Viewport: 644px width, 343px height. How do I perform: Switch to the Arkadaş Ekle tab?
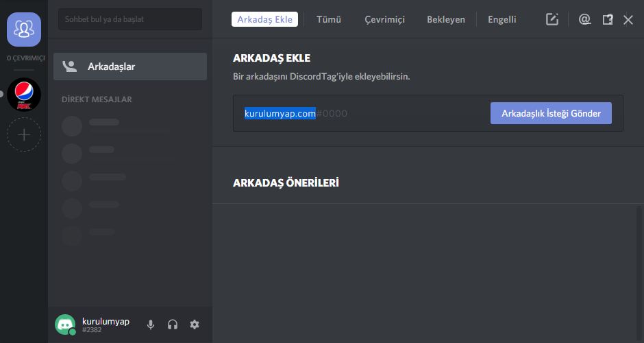tap(264, 19)
